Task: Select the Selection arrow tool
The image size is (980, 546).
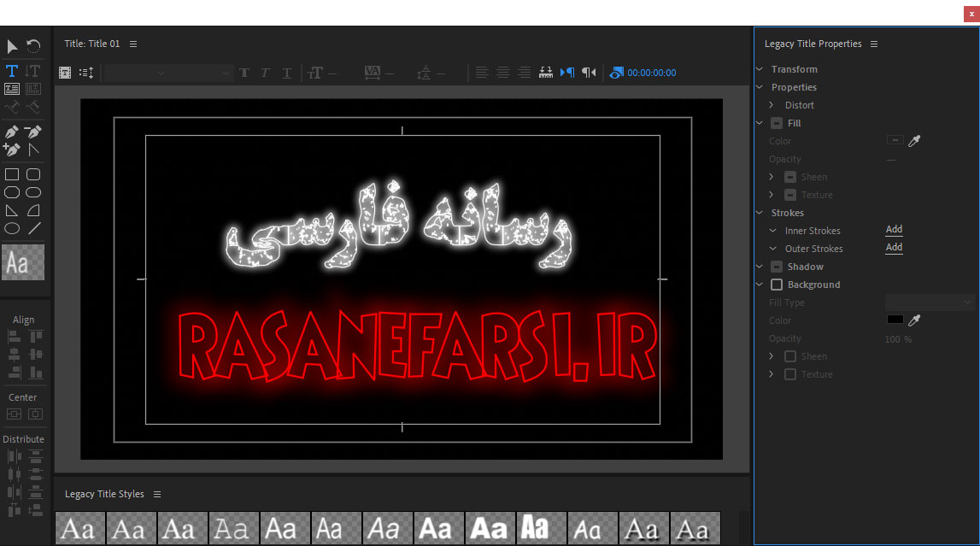Action: [x=12, y=46]
